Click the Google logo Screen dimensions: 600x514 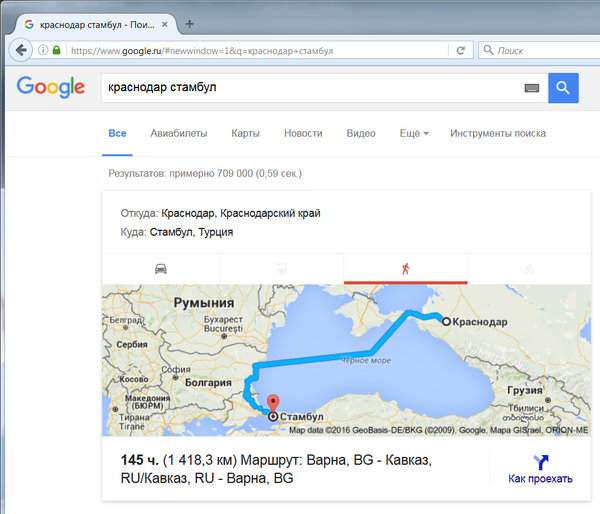coord(50,88)
